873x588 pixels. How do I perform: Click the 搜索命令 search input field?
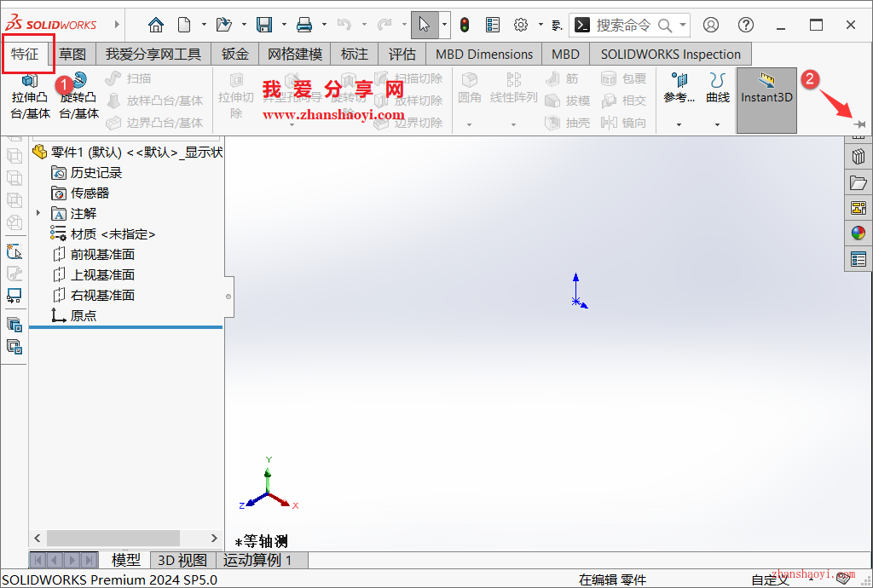623,25
